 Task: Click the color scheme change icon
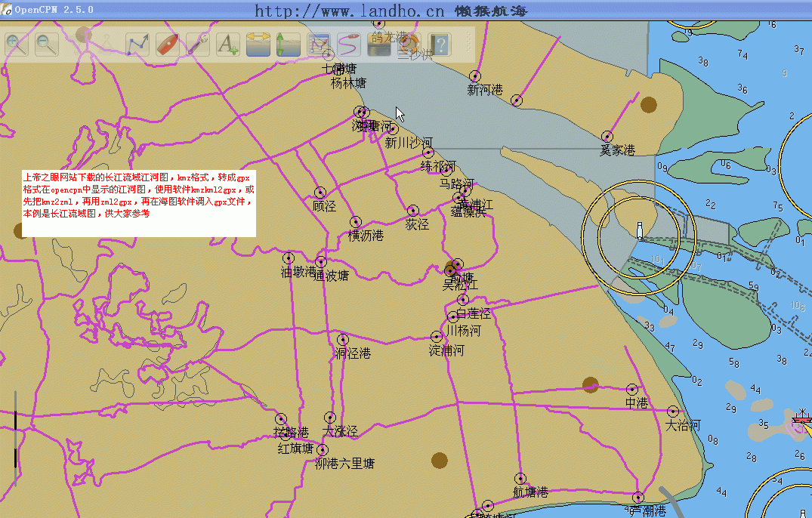coord(378,45)
